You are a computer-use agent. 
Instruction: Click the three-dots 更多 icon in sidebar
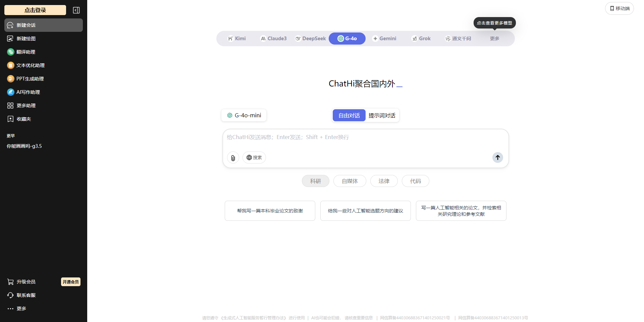10,309
